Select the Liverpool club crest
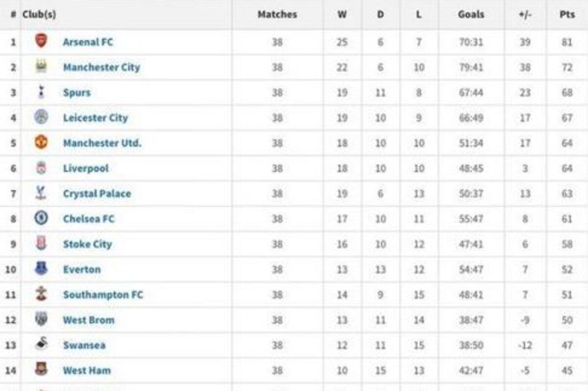 tap(41, 168)
